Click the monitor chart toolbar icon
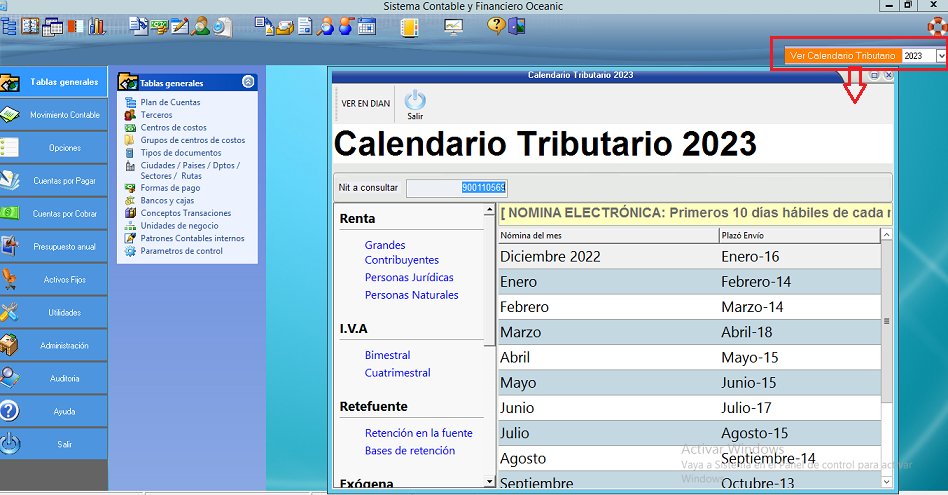The width and height of the screenshot is (948, 495). (453, 27)
